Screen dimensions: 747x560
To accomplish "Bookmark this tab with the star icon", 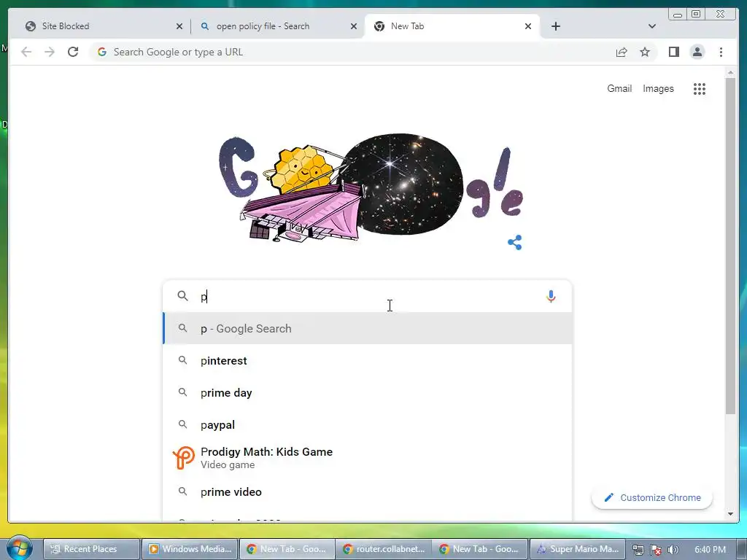I will (x=645, y=52).
